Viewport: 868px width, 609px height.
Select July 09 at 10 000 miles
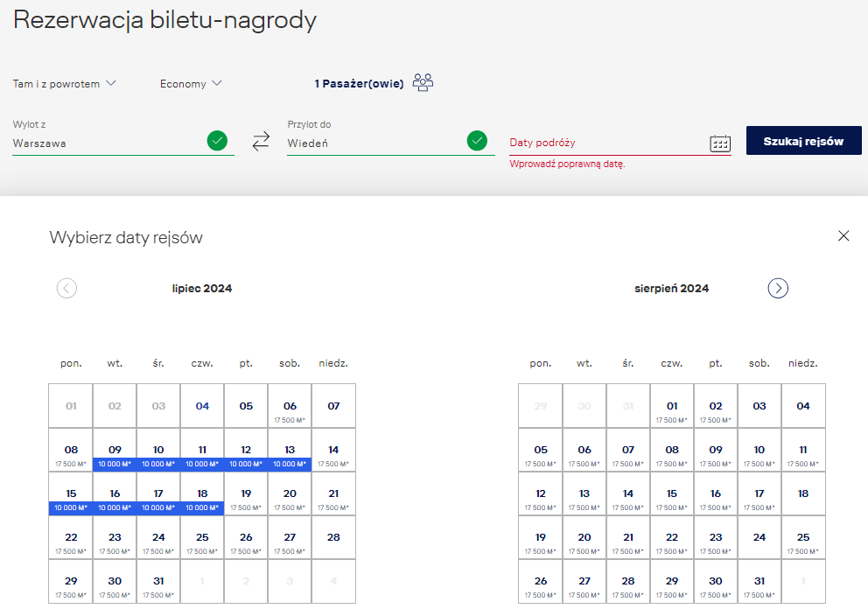(x=115, y=450)
